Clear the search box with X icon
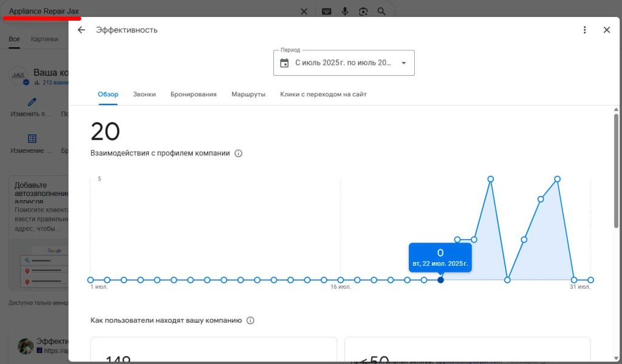 (304, 12)
